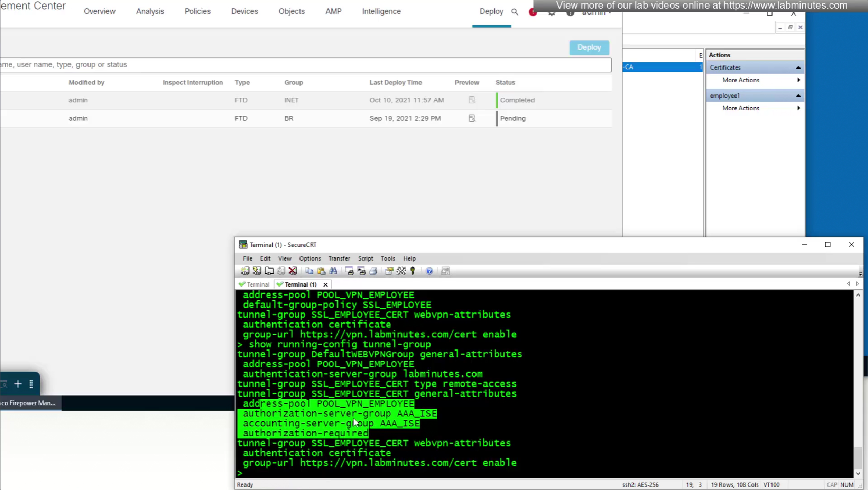Viewport: 868px width, 490px height.
Task: Click the binoculars Find icon
Action: tap(333, 271)
